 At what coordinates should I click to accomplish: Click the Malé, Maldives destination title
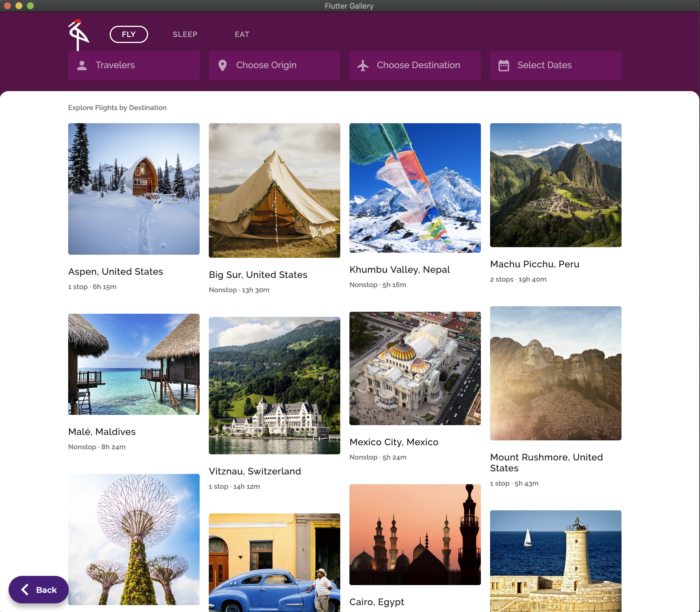point(102,432)
